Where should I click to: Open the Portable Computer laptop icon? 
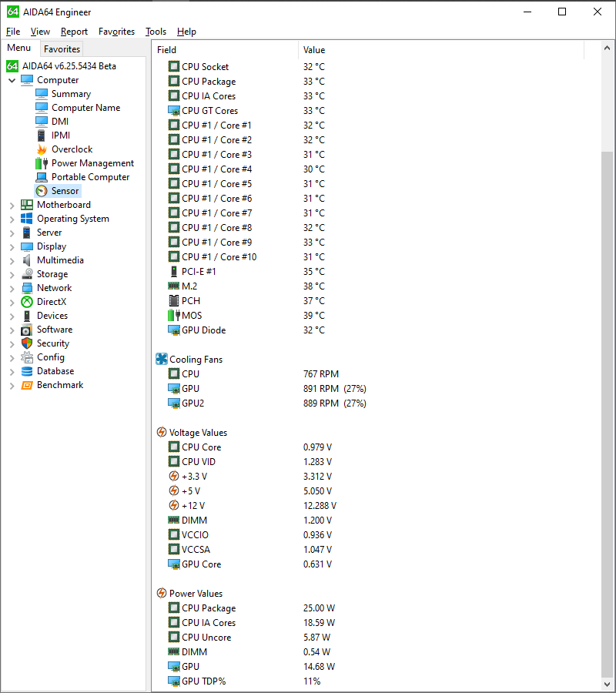pos(42,177)
